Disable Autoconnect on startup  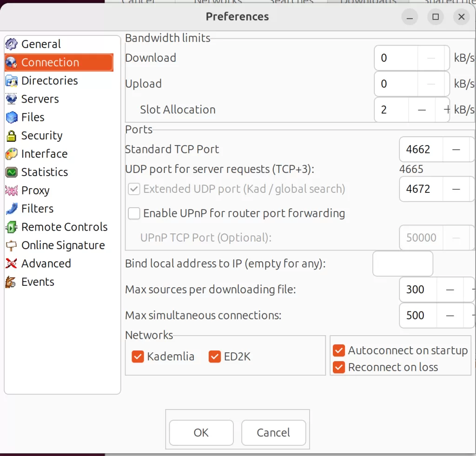pyautogui.click(x=339, y=350)
